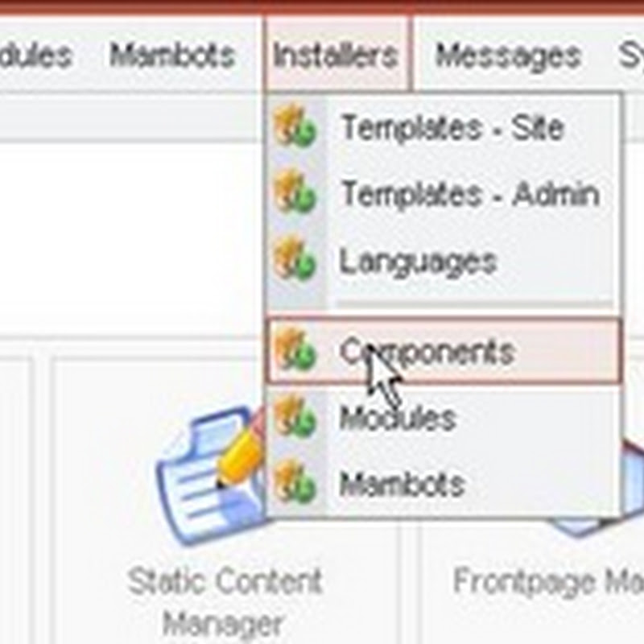This screenshot has height=644, width=644.
Task: Expand the Mambots top menu
Action: tap(171, 55)
